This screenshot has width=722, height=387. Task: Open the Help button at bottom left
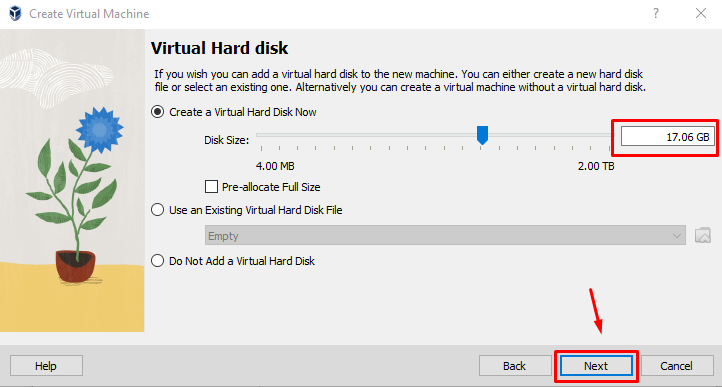46,366
